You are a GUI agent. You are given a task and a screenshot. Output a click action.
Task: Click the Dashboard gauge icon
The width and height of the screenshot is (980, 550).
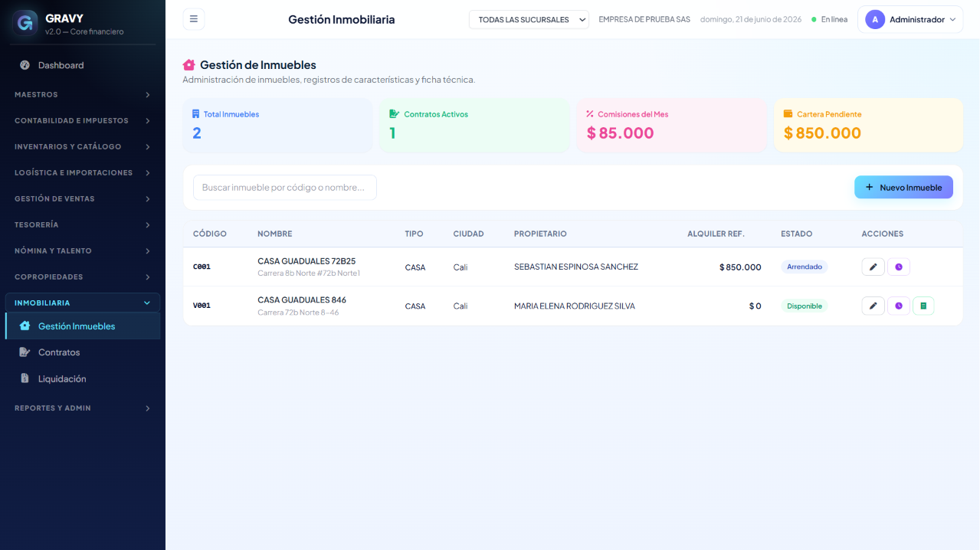(x=25, y=65)
